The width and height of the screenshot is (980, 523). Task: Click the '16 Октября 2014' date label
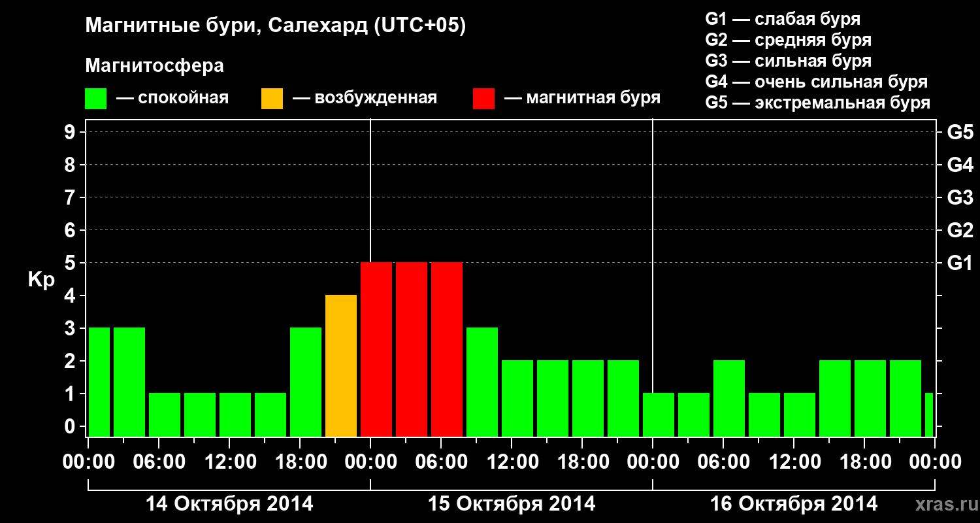(x=794, y=504)
